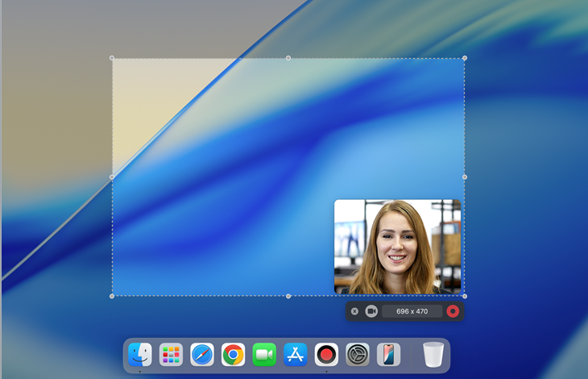Launch Safari from the Dock

[x=202, y=354]
